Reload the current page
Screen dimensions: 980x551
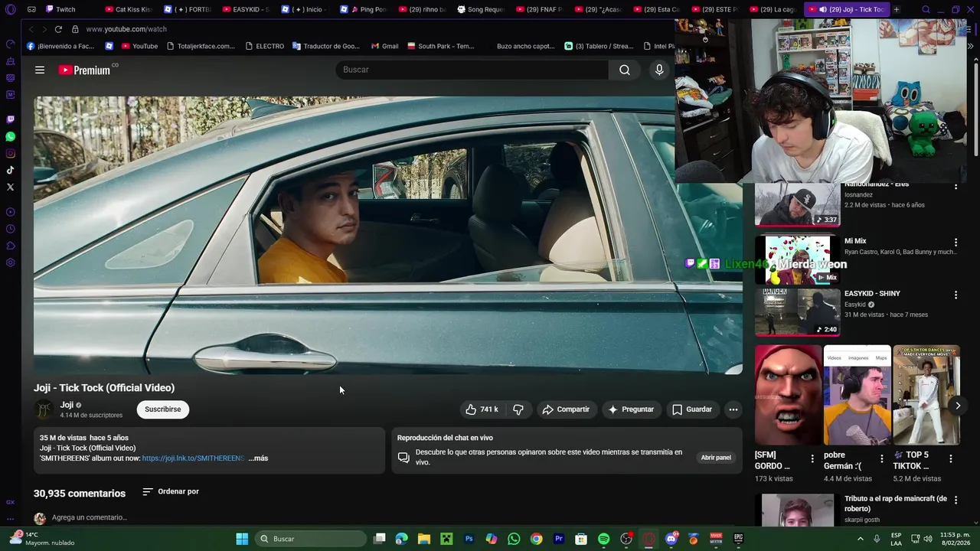tap(58, 29)
